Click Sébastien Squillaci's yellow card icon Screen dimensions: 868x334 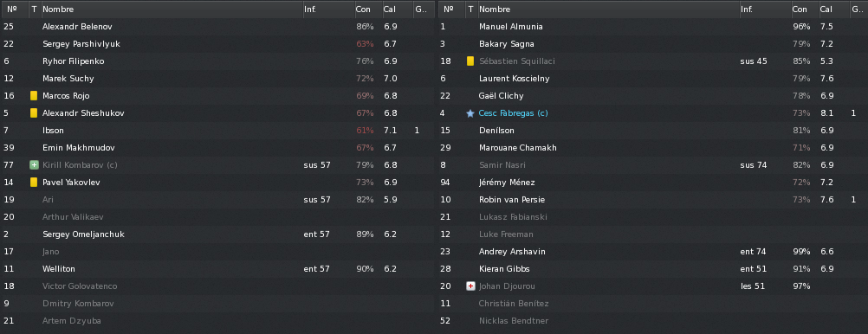tap(470, 61)
